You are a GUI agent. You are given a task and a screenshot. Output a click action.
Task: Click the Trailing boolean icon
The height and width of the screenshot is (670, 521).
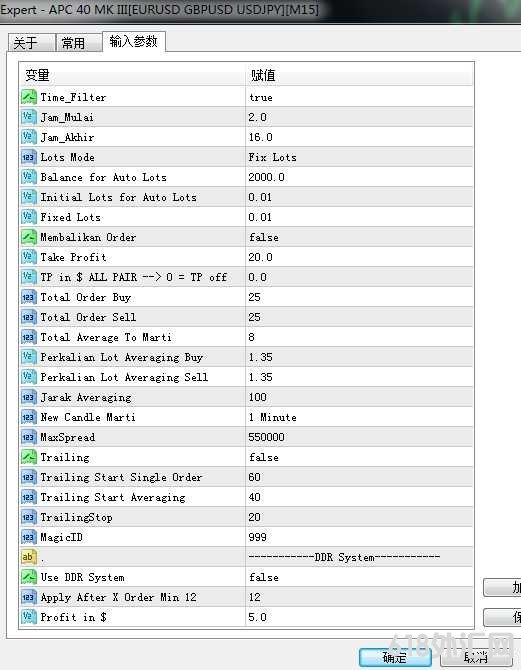(x=29, y=457)
